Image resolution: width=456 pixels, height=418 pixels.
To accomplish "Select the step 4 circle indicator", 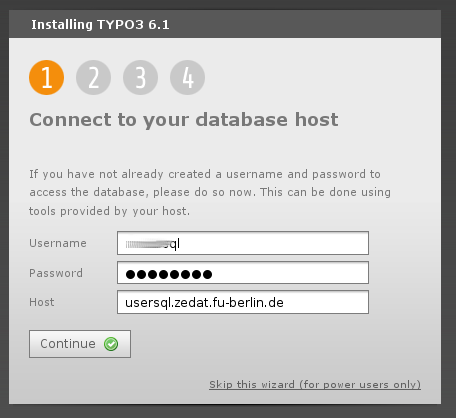I will pyautogui.click(x=187, y=77).
